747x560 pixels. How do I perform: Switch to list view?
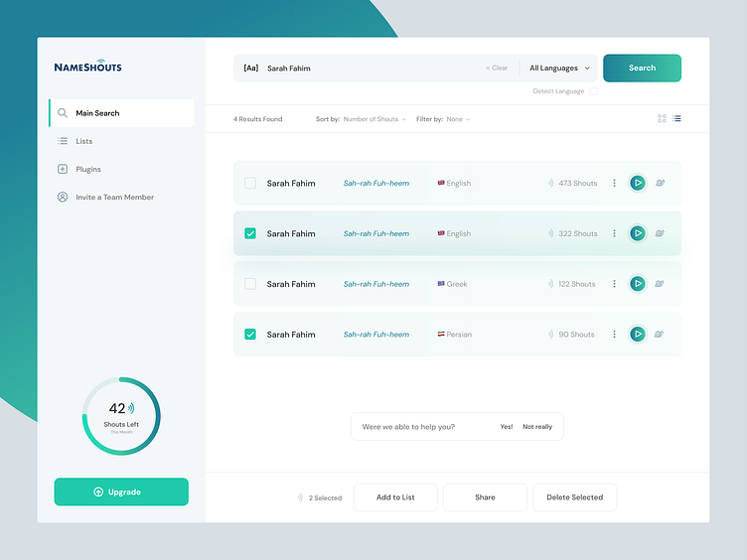[x=676, y=118]
